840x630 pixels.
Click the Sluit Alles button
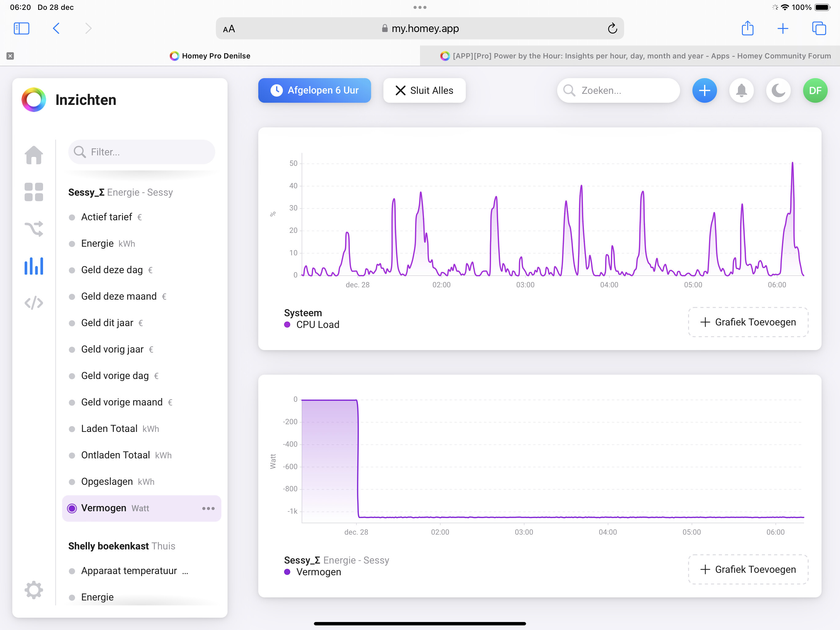pos(424,90)
